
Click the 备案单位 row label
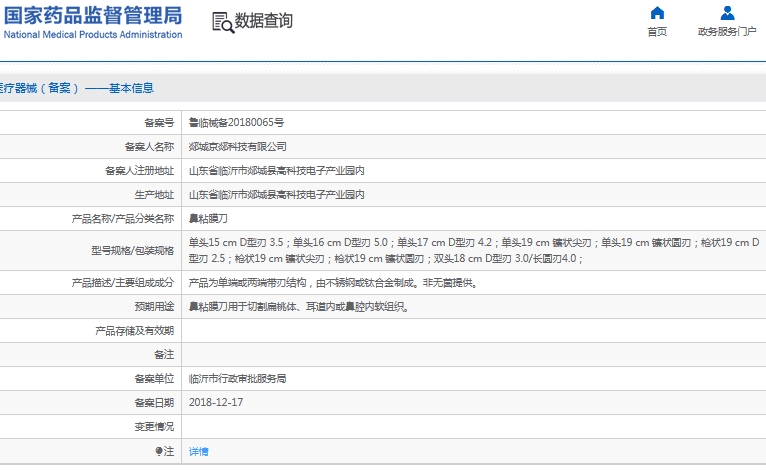154,379
